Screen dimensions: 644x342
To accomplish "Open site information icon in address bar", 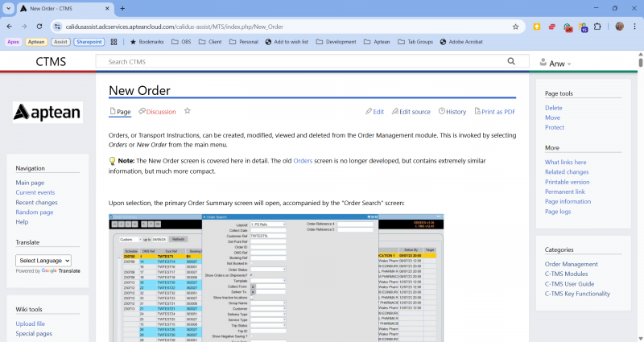I will (x=57, y=27).
